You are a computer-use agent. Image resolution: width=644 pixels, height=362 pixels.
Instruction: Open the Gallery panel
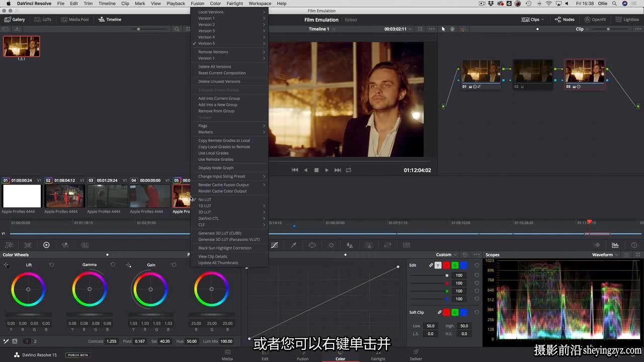15,20
